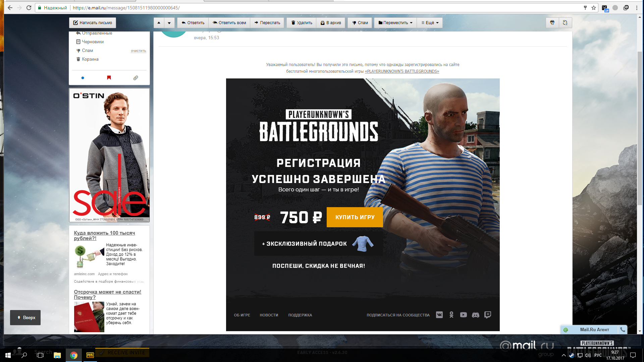Click the grey globe extension icon
The width and height of the screenshot is (644, 362).
[x=615, y=8]
